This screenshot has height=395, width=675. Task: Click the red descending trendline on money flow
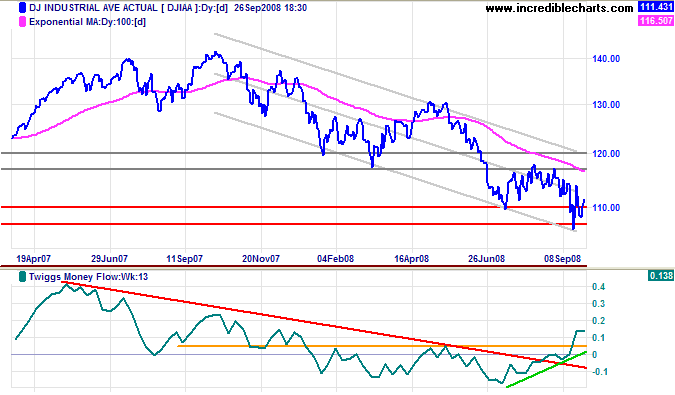point(324,325)
